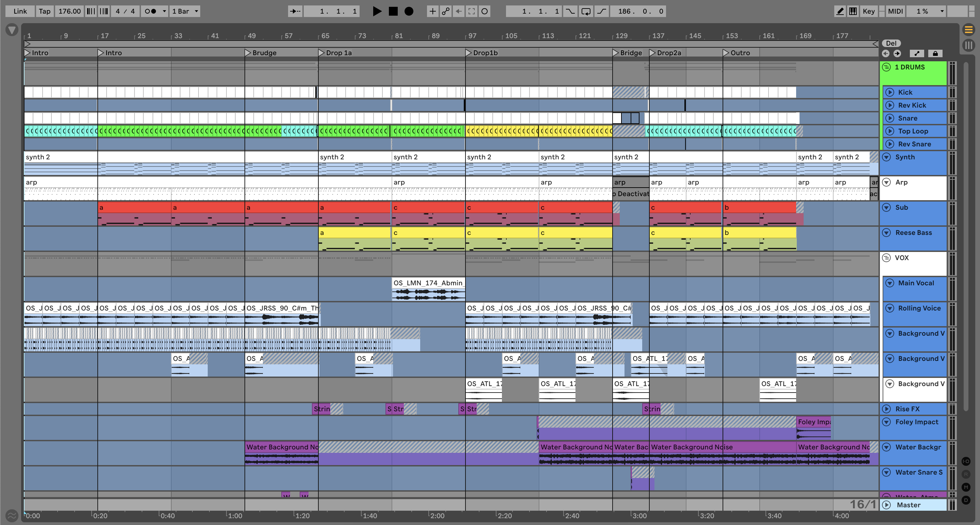Toggle the Arrangement Loop switch
980x525 pixels.
click(586, 12)
